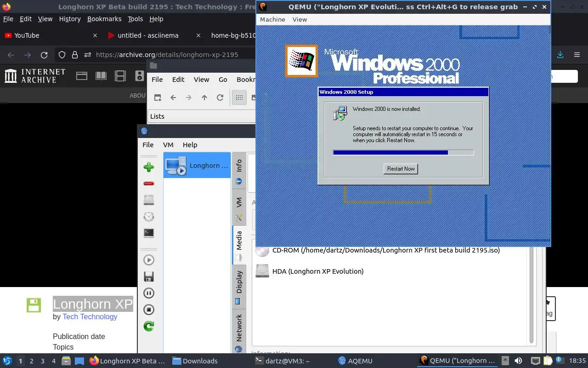Click the site padlock icon in address bar
Viewport: 588px width, 368px height.
pyautogui.click(x=75, y=55)
